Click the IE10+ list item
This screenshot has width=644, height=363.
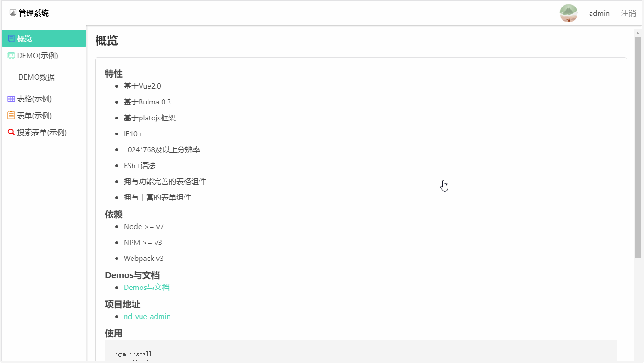click(x=133, y=133)
